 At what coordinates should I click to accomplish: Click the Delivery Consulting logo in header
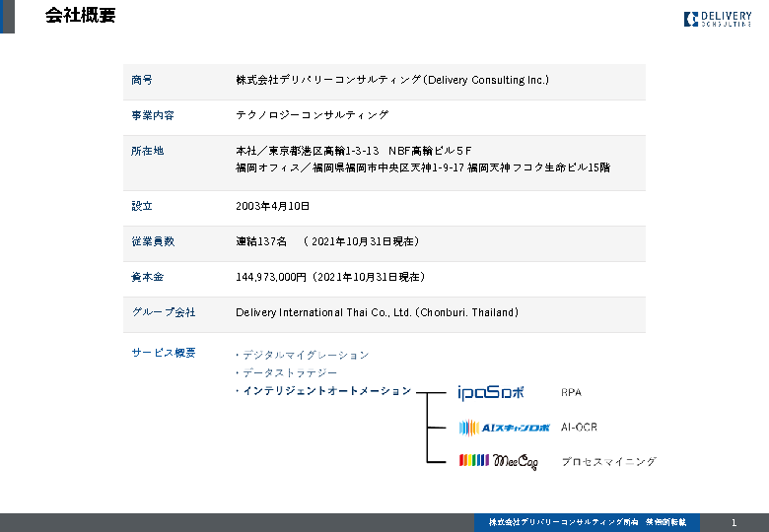pyautogui.click(x=717, y=19)
